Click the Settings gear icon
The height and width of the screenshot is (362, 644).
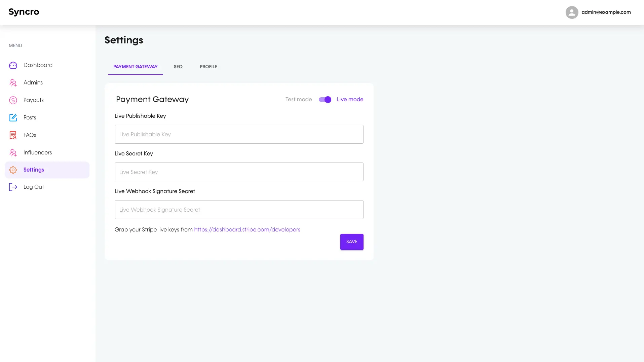[13, 170]
